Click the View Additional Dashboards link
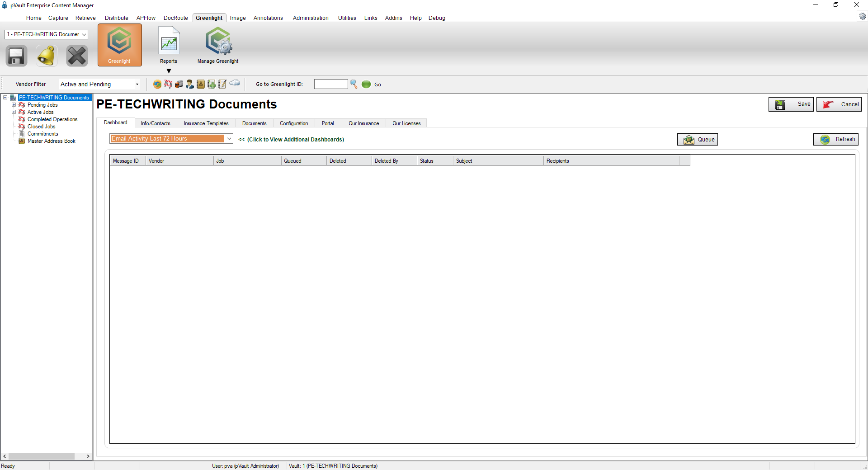 [291, 140]
